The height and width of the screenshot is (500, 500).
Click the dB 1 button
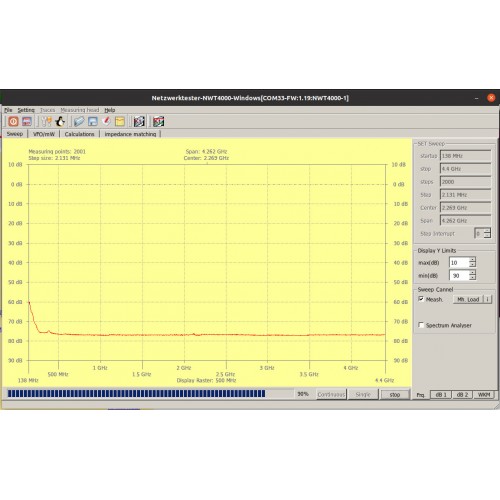coord(441,395)
